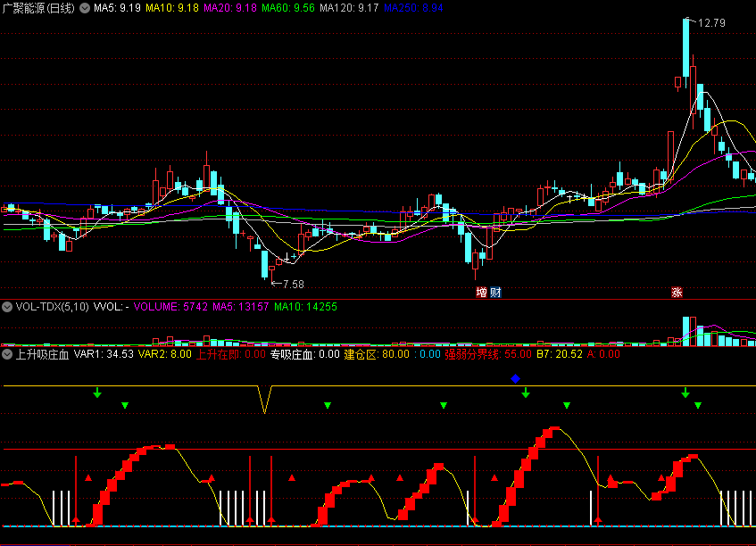Click the VAR2: 8.00 value
Screen dimensions: 756x546
pyautogui.click(x=165, y=354)
